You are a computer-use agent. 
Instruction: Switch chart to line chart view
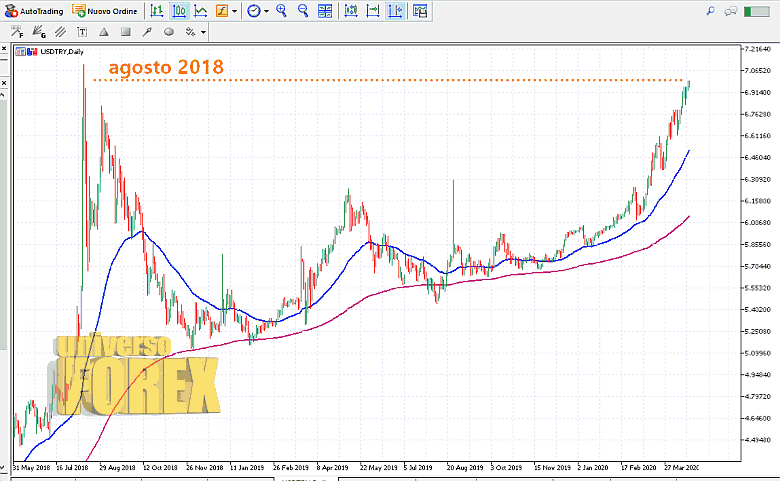pyautogui.click(x=200, y=11)
